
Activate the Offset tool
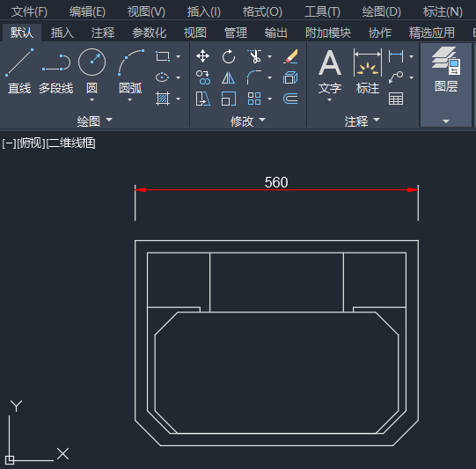point(291,99)
